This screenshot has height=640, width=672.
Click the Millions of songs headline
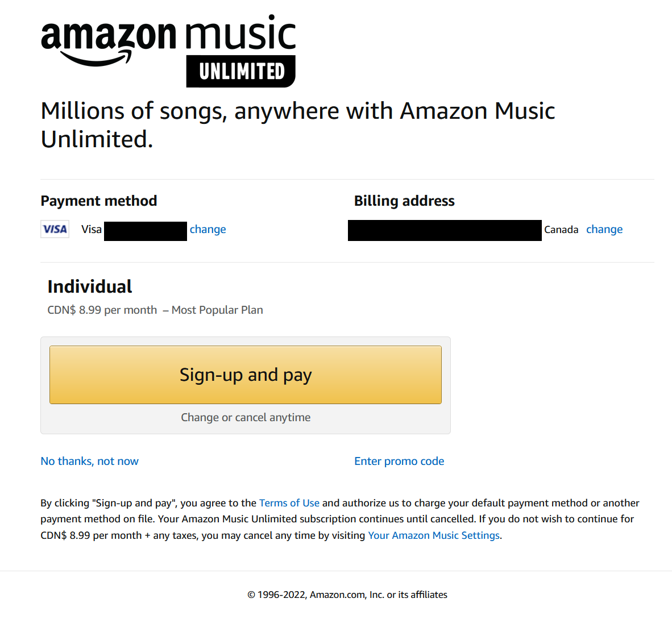[297, 124]
